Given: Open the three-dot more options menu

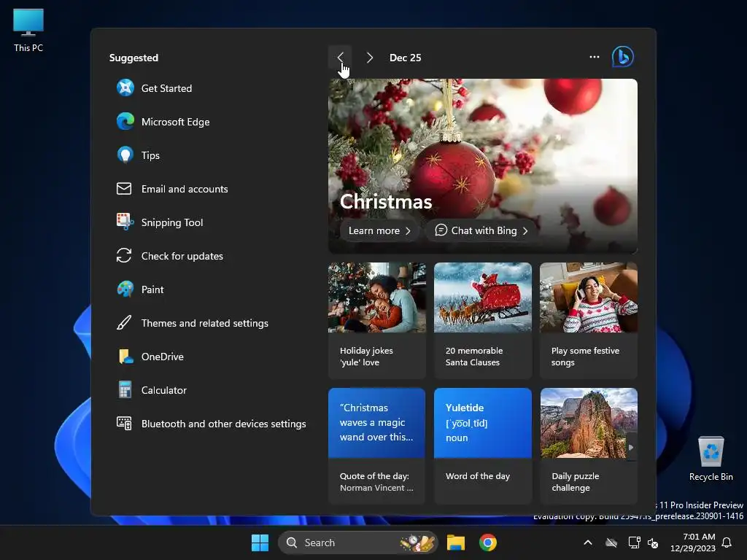Looking at the screenshot, I should click(595, 57).
